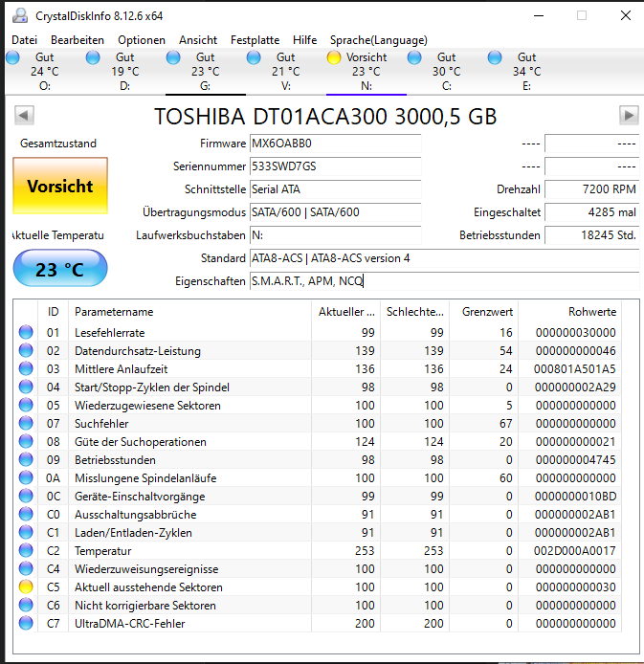The image size is (644, 664).
Task: Click raw value 000801A501A5 of Mittlere Anlaufzeit
Action: click(x=574, y=369)
